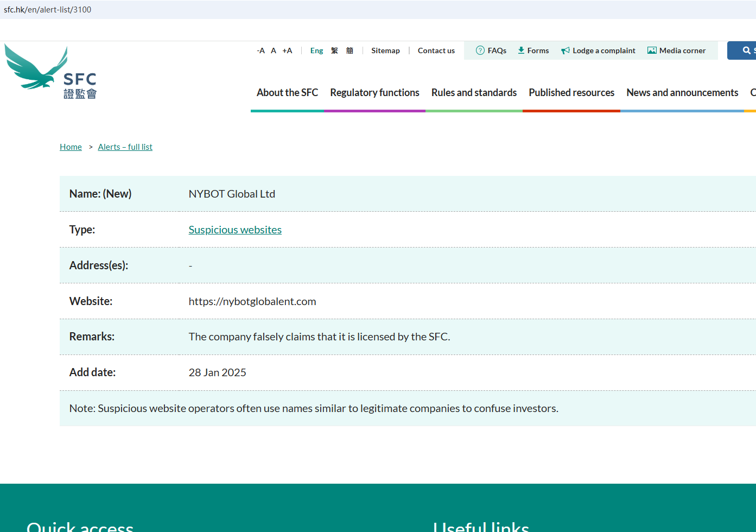The width and height of the screenshot is (756, 532).
Task: Click the search magnifier icon
Action: pos(747,50)
